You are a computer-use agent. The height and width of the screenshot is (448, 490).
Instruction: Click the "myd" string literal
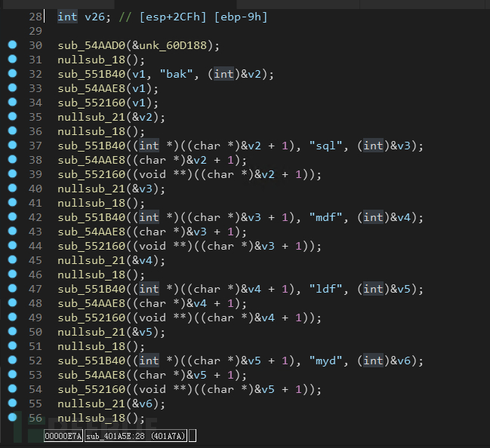(326, 361)
